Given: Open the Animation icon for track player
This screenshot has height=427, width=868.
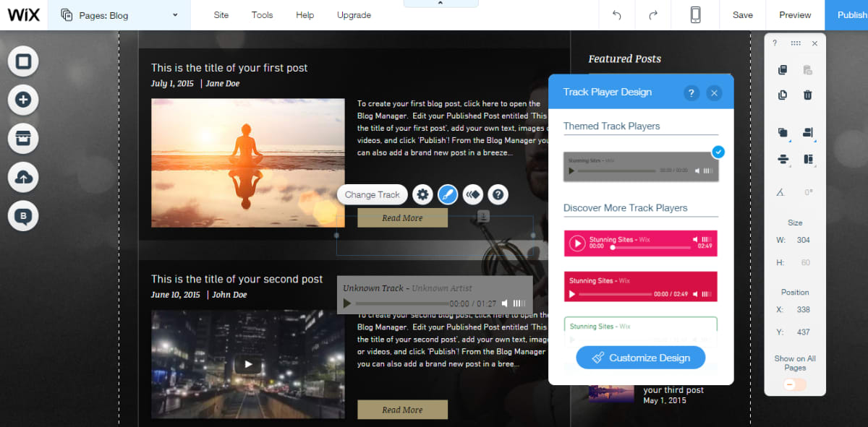Looking at the screenshot, I should pos(472,194).
